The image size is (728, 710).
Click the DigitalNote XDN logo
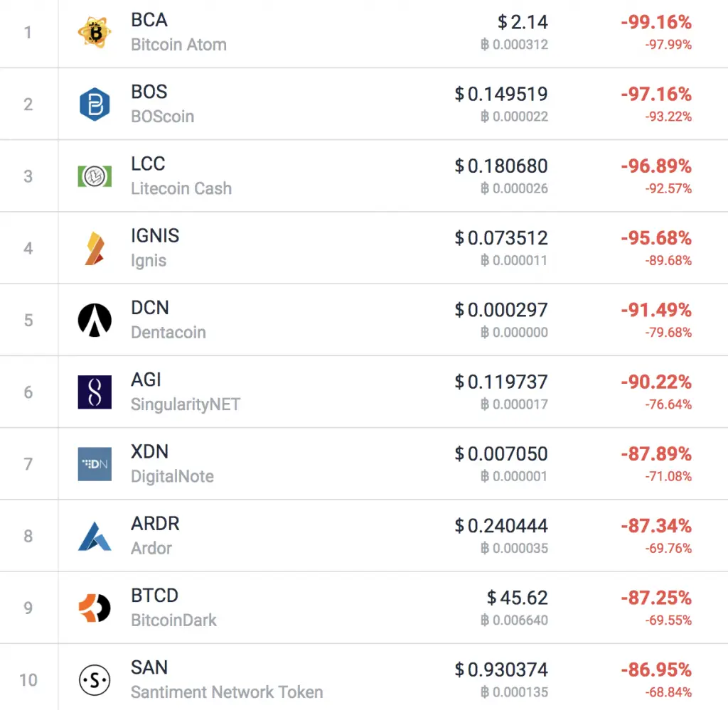point(95,463)
